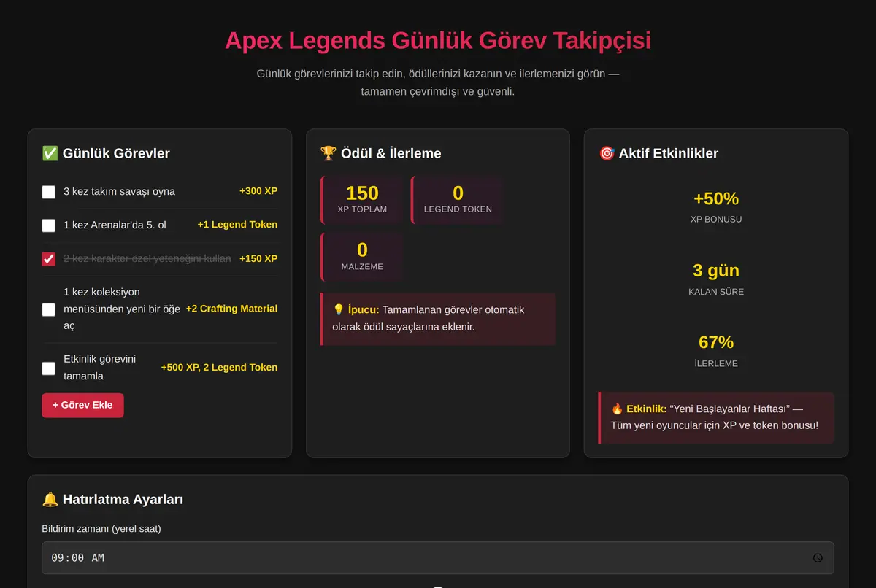Click the '3 gün' KALAN SÜRE value
Image resolution: width=876 pixels, height=588 pixels.
(x=716, y=271)
